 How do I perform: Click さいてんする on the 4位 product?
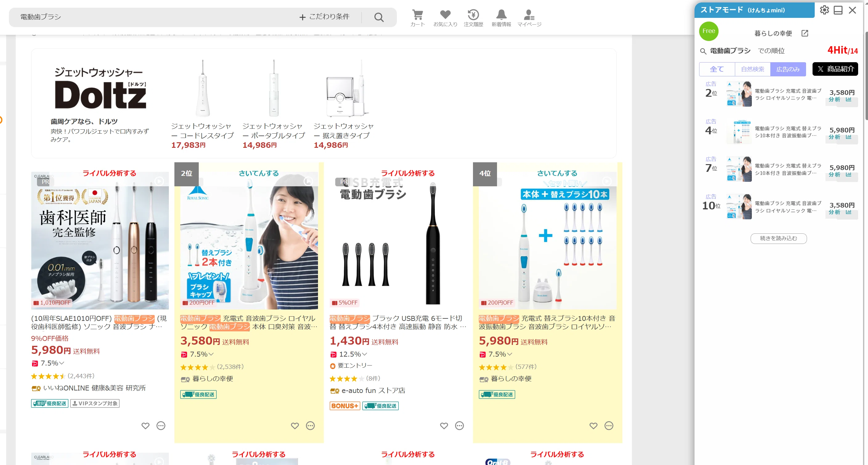[x=557, y=173]
